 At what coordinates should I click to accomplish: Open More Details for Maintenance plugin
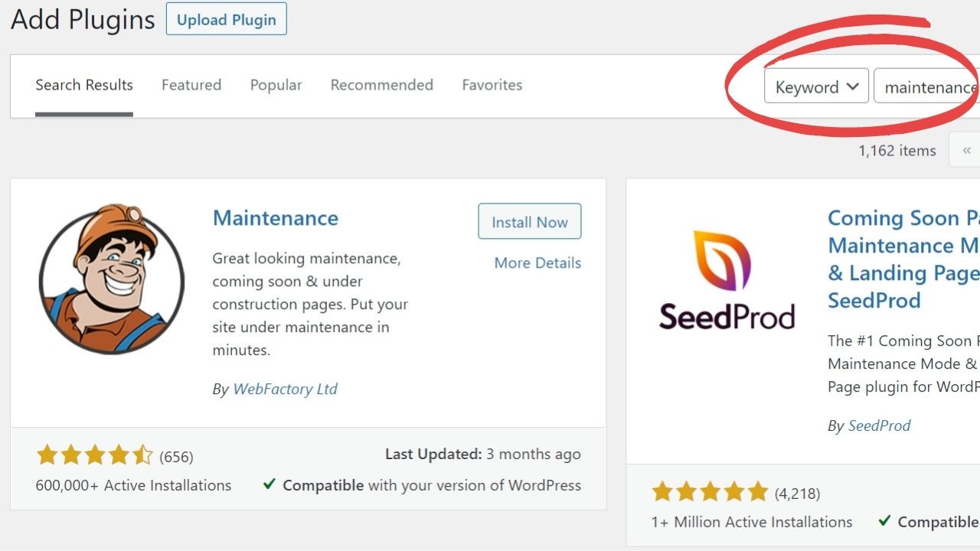tap(537, 262)
